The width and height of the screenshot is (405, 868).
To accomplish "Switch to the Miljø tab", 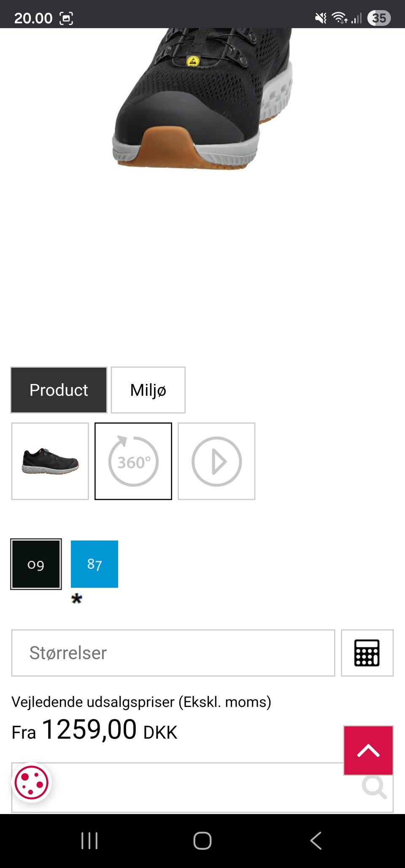I will point(148,390).
